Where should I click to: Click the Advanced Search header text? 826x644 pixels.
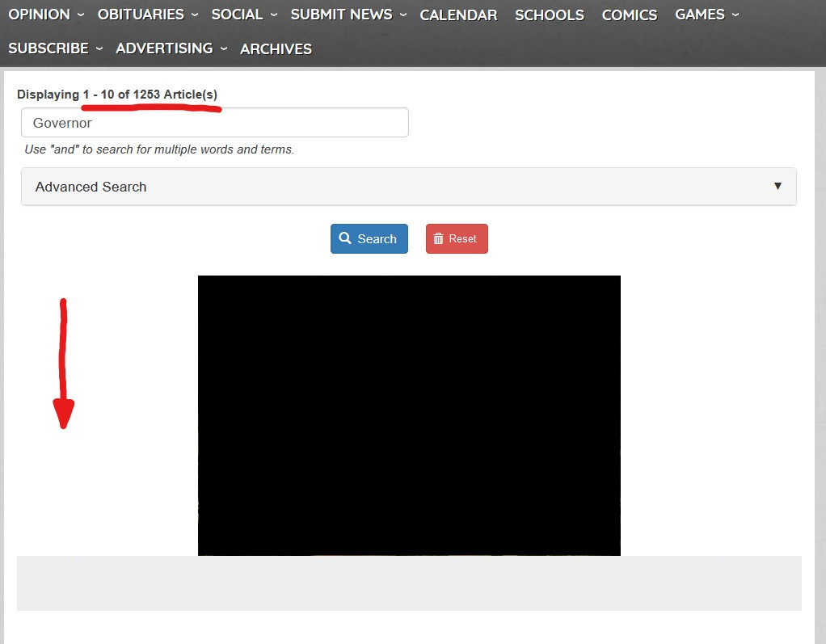tap(91, 187)
